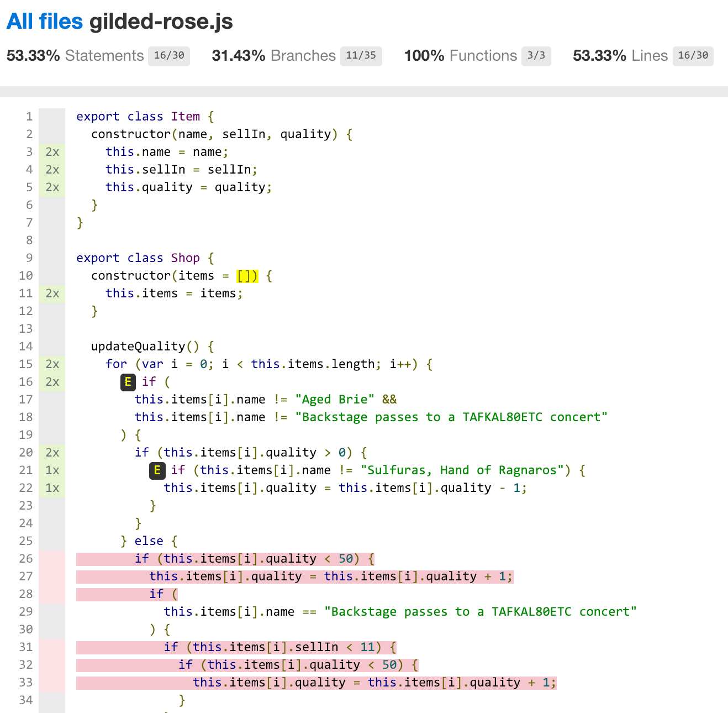Image resolution: width=728 pixels, height=713 pixels.
Task: Click the 53.33% Statements percentage
Action: (33, 56)
